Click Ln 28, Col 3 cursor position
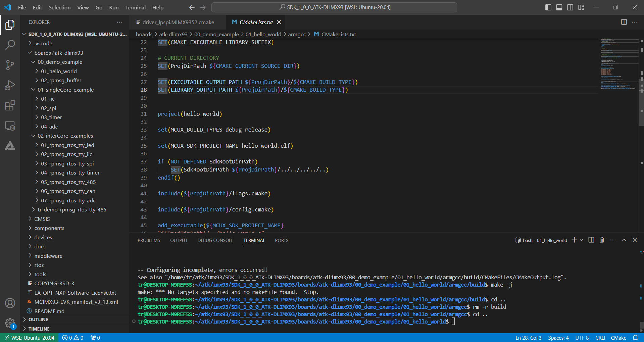The width and height of the screenshot is (644, 342). coord(528,338)
